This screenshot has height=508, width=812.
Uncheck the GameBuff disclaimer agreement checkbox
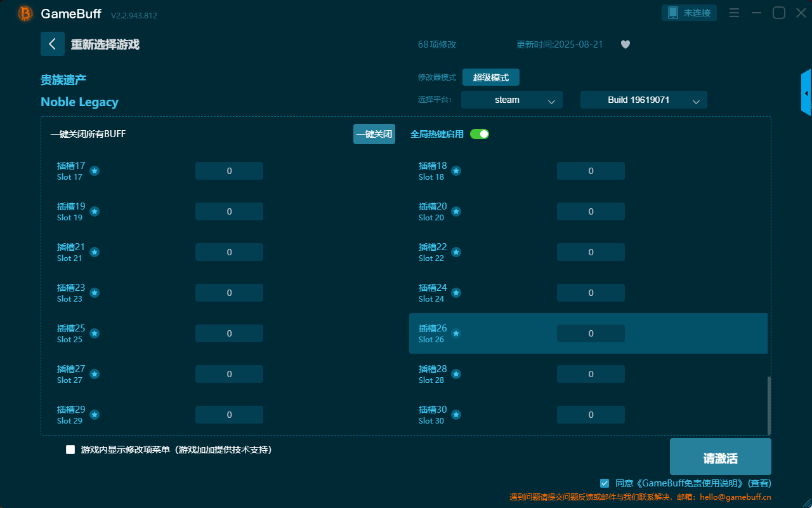(605, 483)
